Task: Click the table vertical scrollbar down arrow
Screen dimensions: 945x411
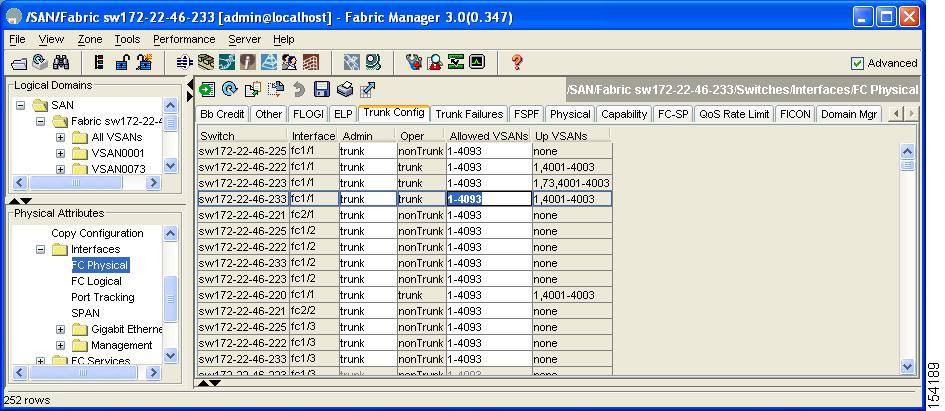Action: point(907,365)
